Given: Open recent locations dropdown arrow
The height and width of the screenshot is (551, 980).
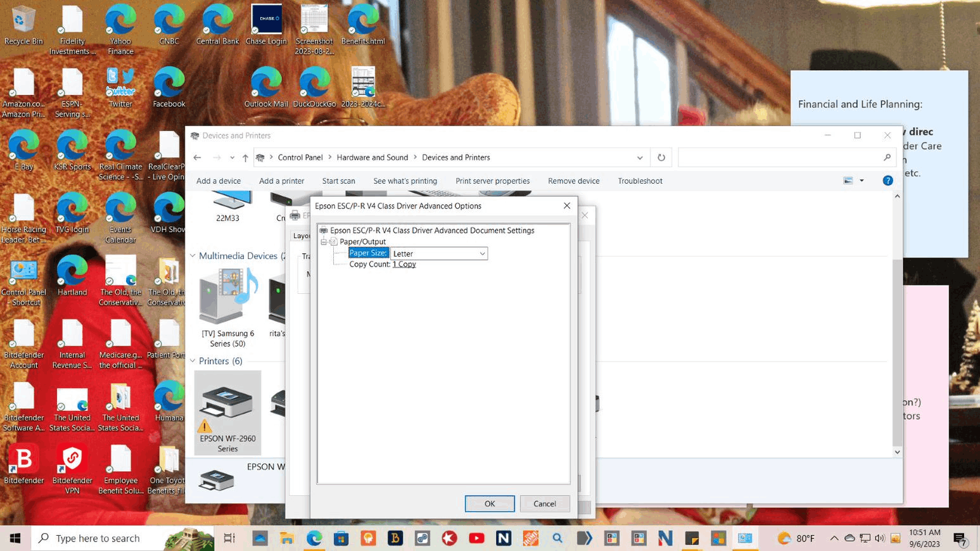Looking at the screenshot, I should click(x=232, y=158).
